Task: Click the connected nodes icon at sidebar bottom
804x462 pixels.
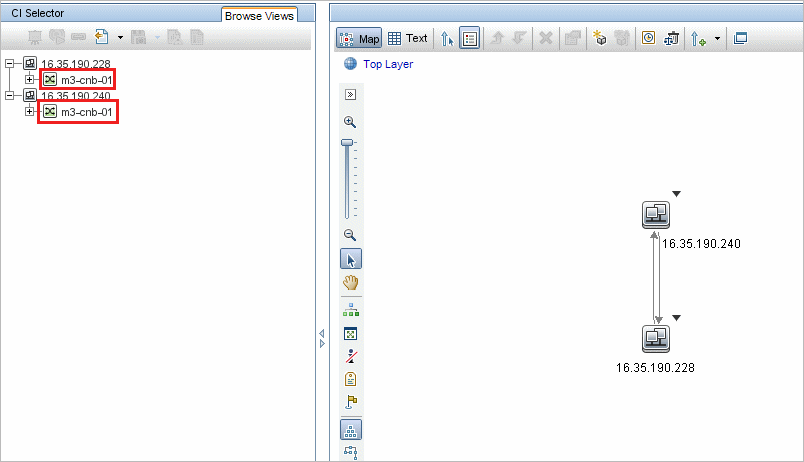Action: [x=351, y=452]
